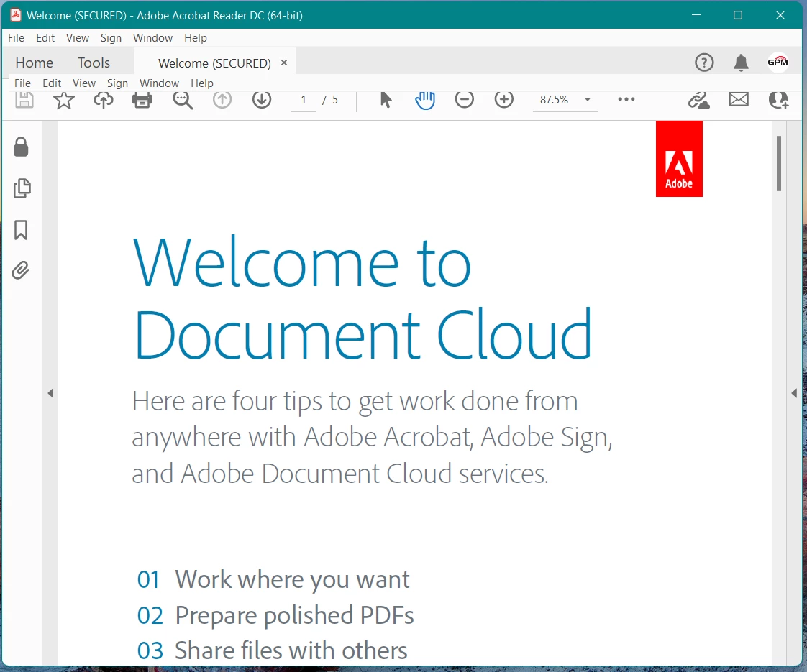The width and height of the screenshot is (807, 672).
Task: Switch to the Tools tab
Action: point(94,63)
